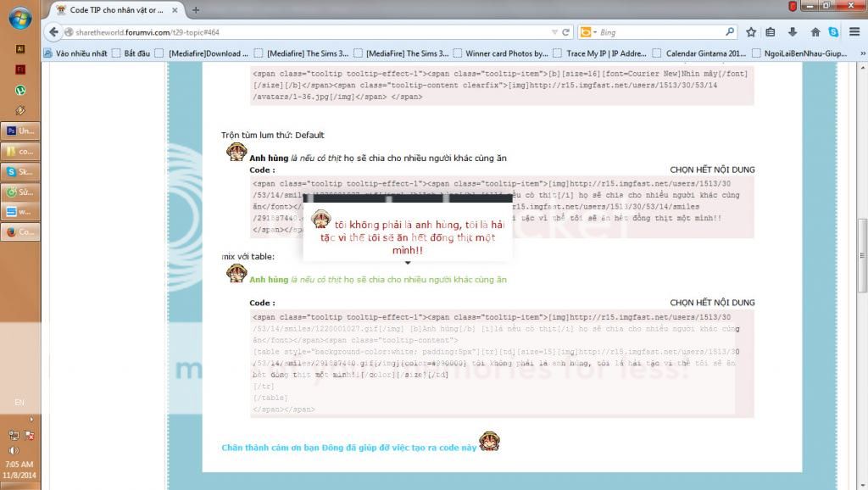This screenshot has height=490, width=868.
Task: Open [Mediafire] The Sims 3 bookmark
Action: 301,53
